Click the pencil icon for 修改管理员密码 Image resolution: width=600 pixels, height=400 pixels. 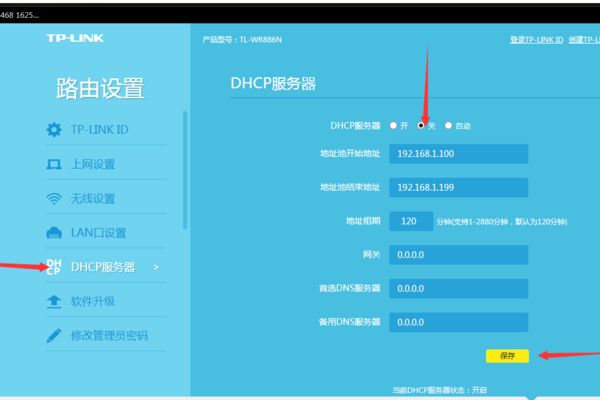(x=54, y=335)
